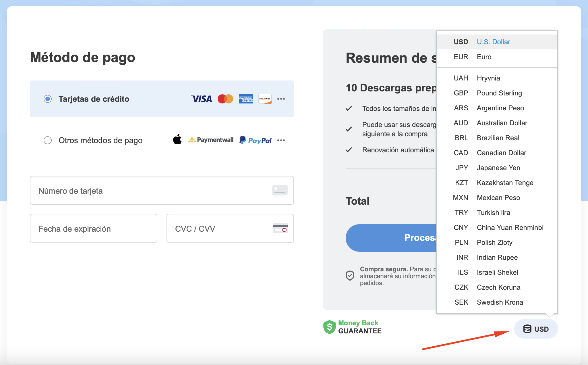The width and height of the screenshot is (588, 365).
Task: Expand more credit card options with ellipsis
Action: [281, 99]
